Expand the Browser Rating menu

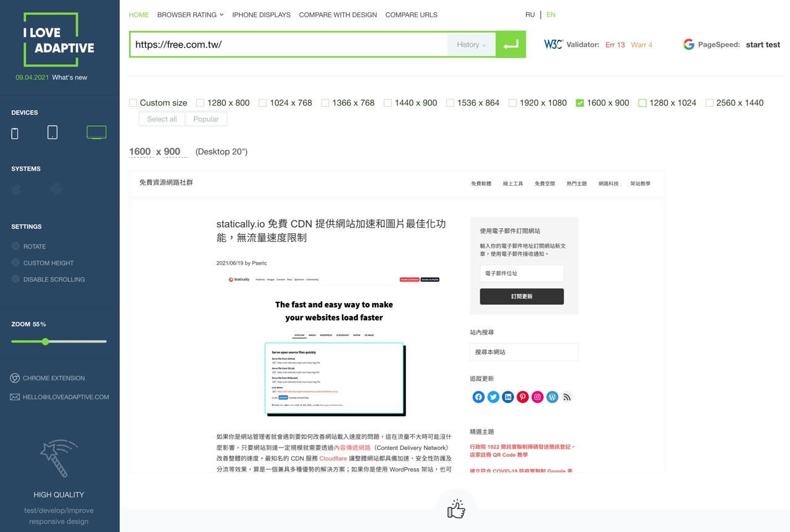click(x=190, y=15)
